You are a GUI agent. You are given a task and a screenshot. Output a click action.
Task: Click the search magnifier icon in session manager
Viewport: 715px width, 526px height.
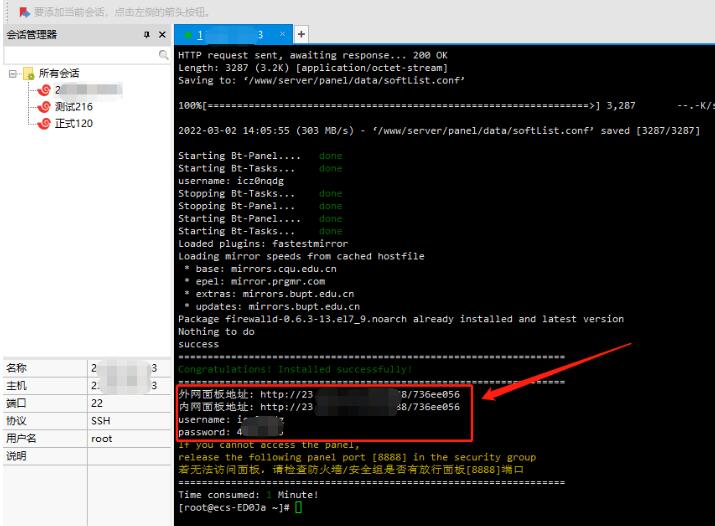coord(162,55)
